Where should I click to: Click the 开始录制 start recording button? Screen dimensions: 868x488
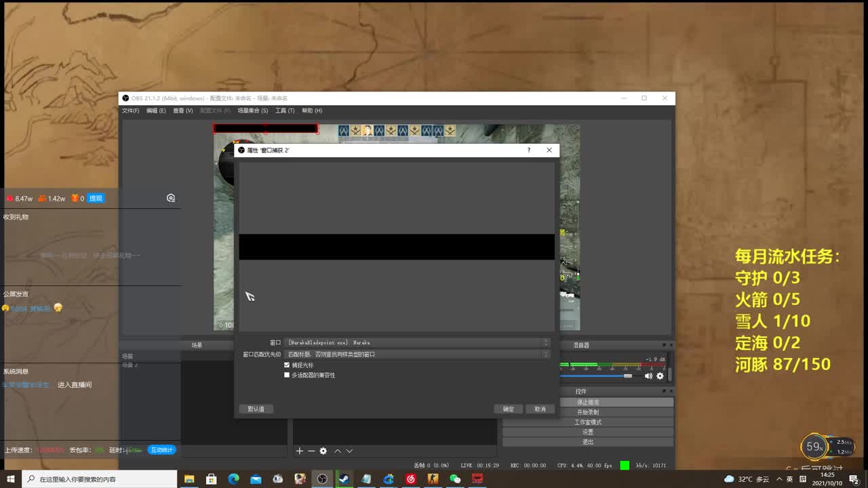[588, 412]
